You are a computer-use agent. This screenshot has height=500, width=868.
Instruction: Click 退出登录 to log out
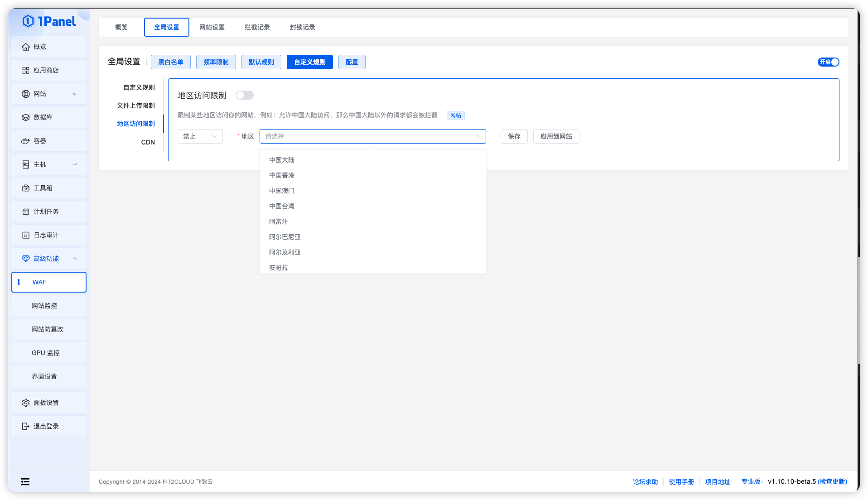click(x=45, y=426)
